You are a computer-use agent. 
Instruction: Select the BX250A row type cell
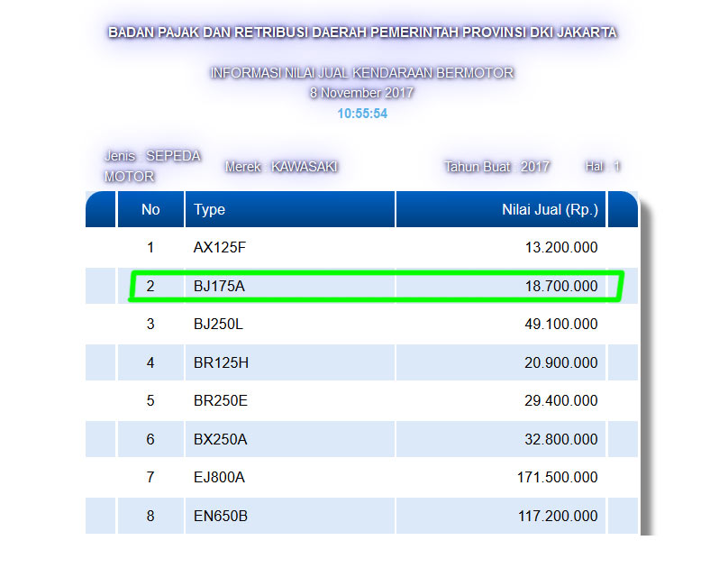290,439
